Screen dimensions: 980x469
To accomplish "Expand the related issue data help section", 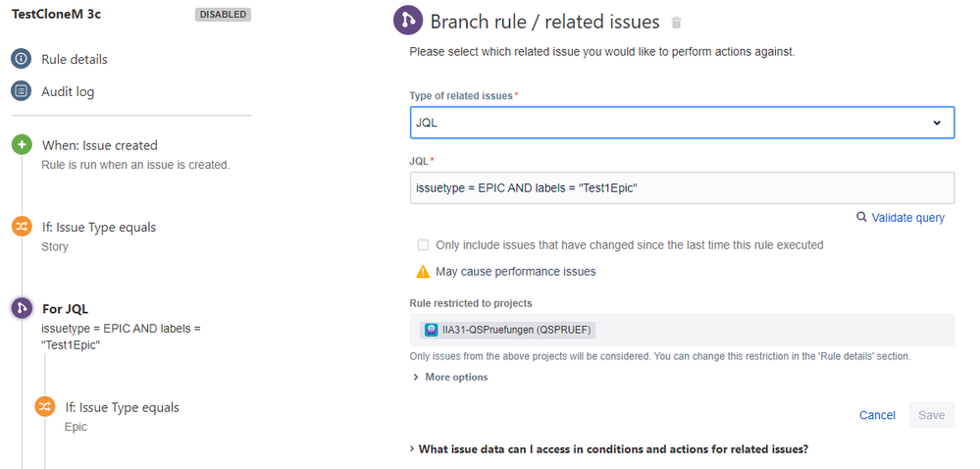I will pos(608,449).
